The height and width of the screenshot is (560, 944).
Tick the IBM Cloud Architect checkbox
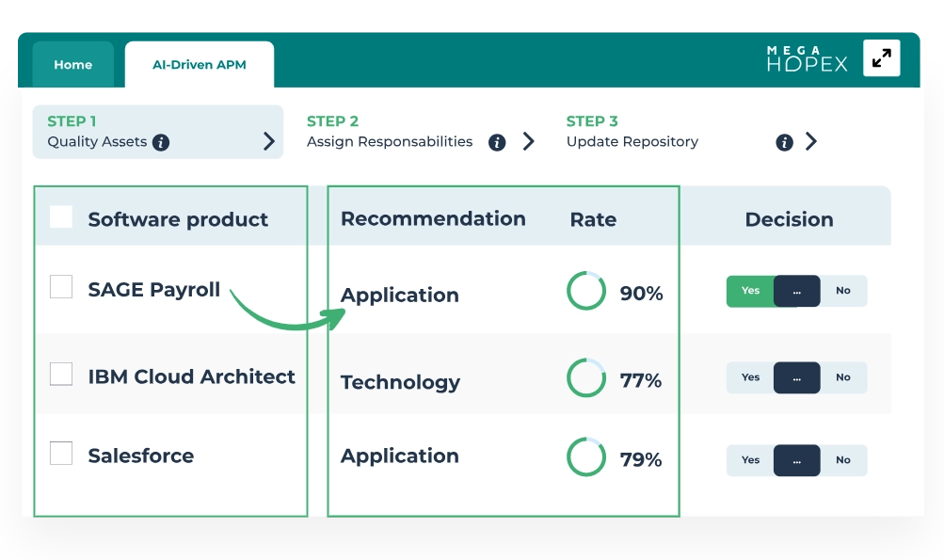point(61,374)
